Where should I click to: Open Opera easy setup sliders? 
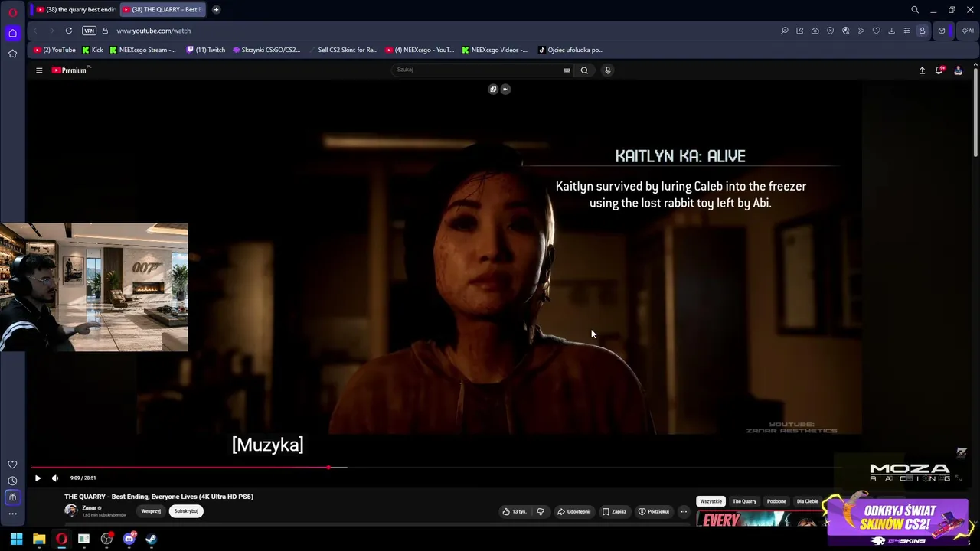(x=906, y=31)
